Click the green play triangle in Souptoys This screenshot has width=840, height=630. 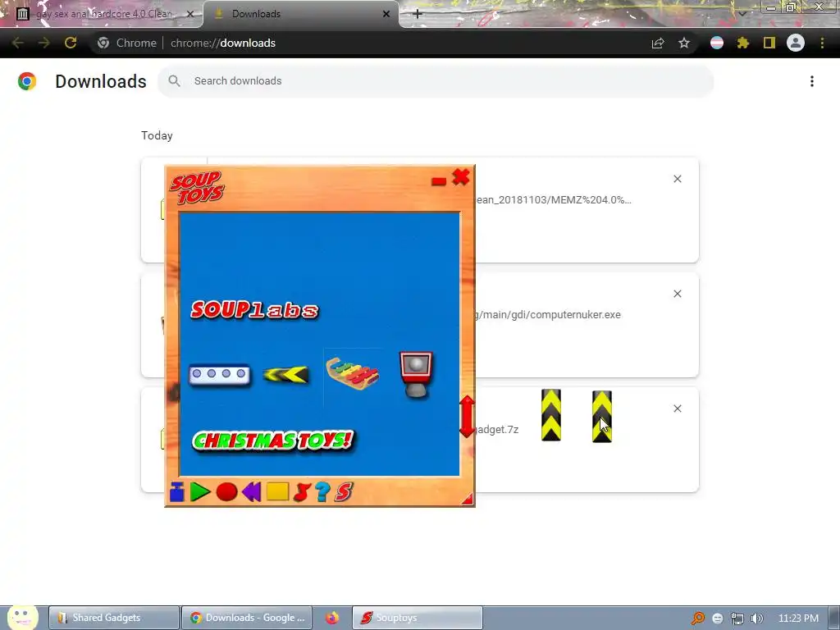200,492
